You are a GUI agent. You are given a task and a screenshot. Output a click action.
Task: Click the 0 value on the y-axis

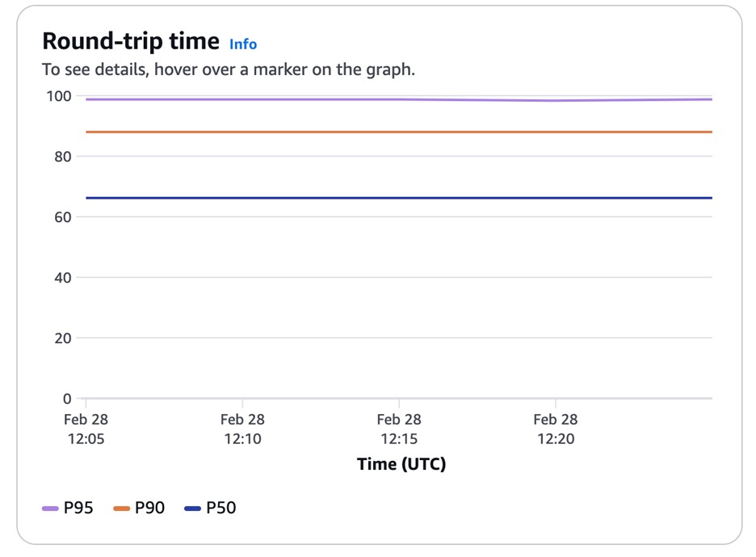click(67, 399)
